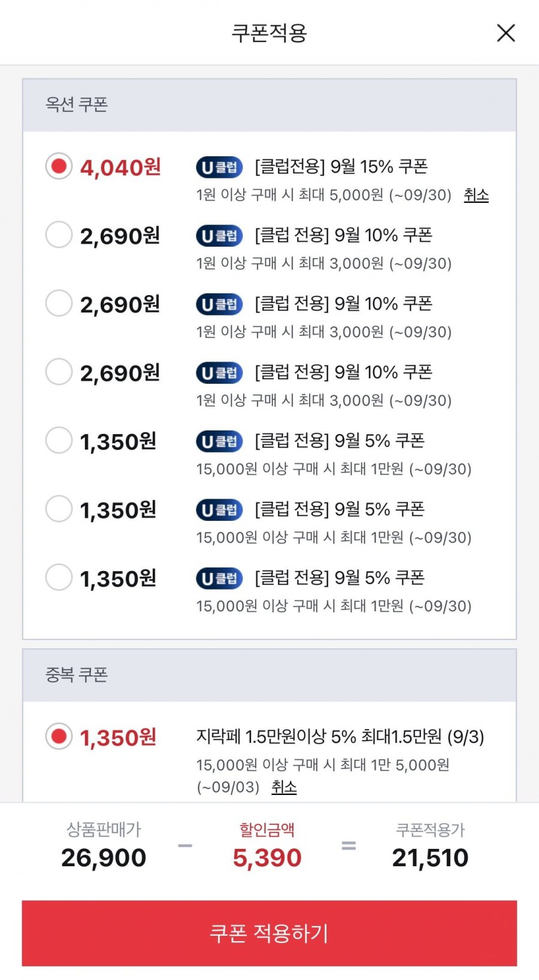Close the 쿠폰적용 dialog with X icon
The height and width of the screenshot is (980, 539).
pos(506,33)
